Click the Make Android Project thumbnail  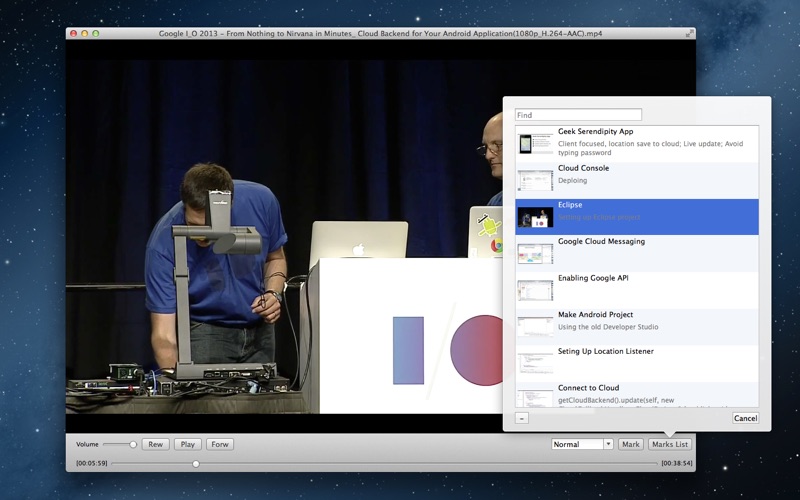(x=535, y=327)
